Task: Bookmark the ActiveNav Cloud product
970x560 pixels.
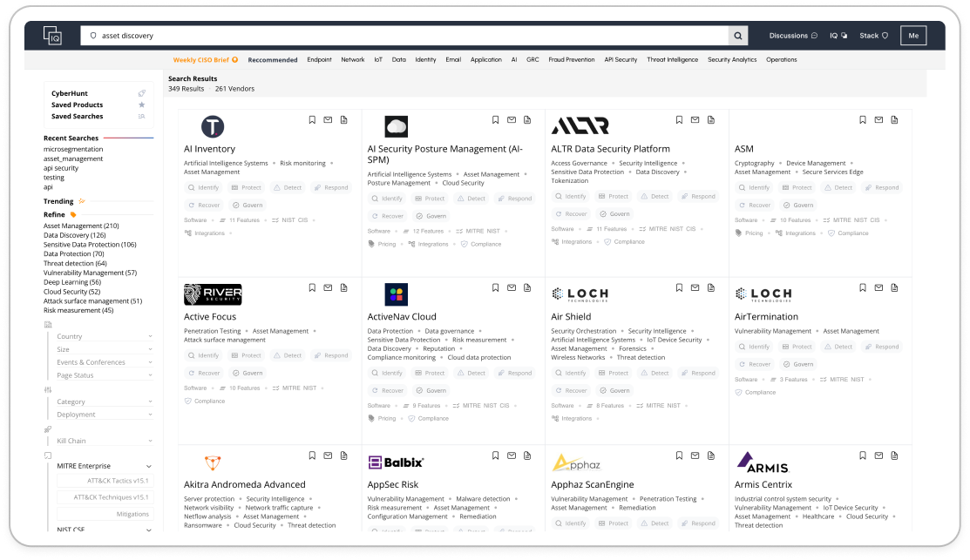Action: 496,287
